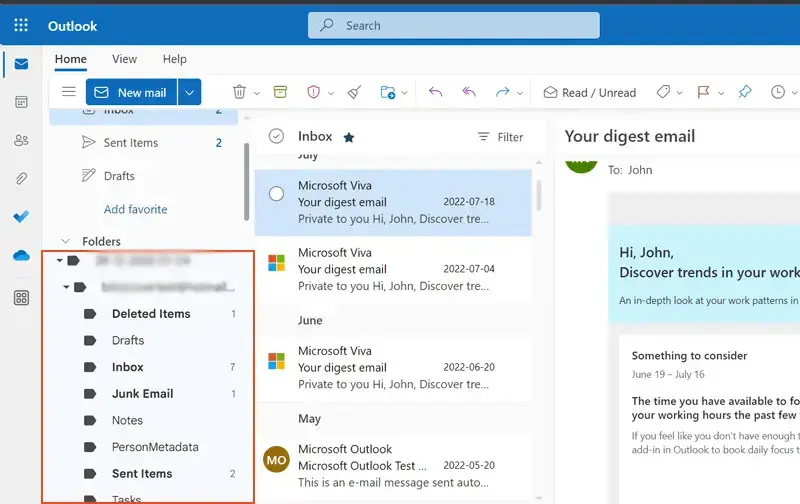Open the OneDrive cloud app
This screenshot has height=504, width=800.
(x=21, y=255)
